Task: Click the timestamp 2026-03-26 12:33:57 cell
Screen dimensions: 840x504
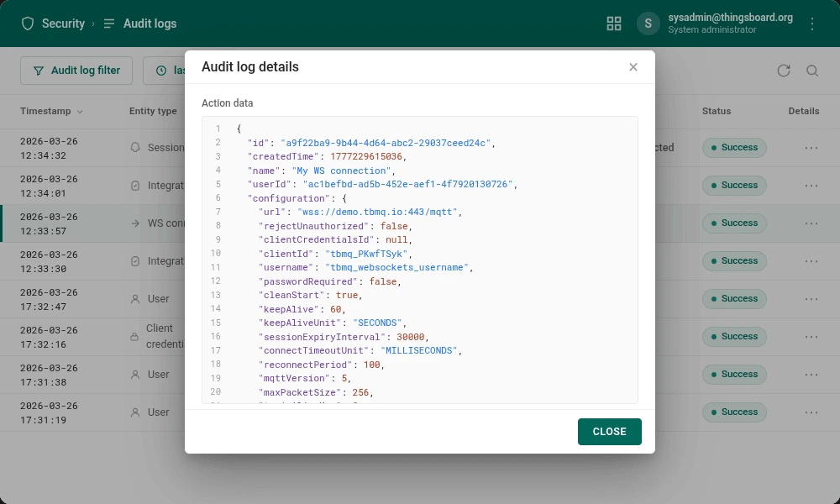Action: 49,224
